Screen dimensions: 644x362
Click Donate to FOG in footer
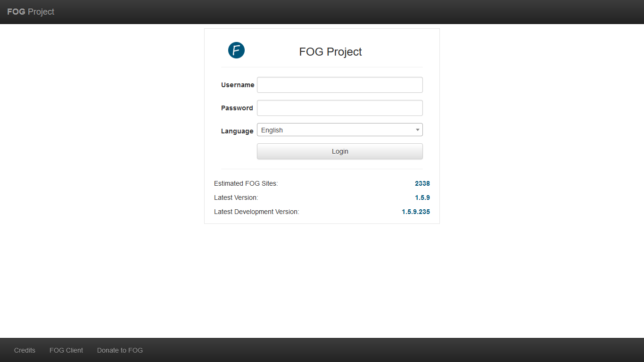(120, 350)
